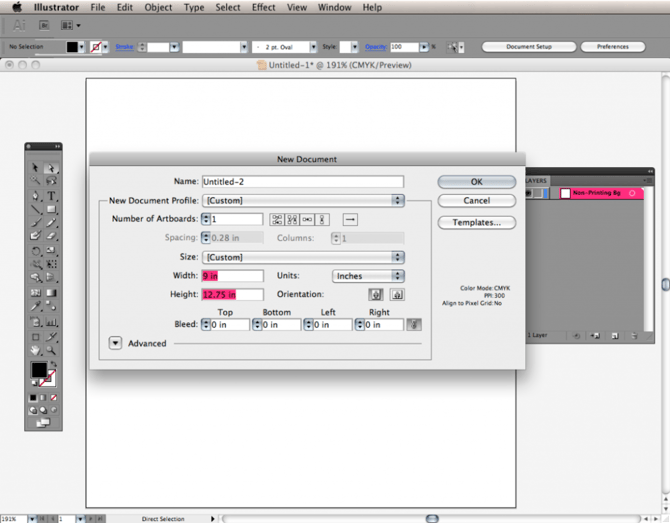Open the New Document Profile dropdown
This screenshot has width=670, height=523.
303,200
